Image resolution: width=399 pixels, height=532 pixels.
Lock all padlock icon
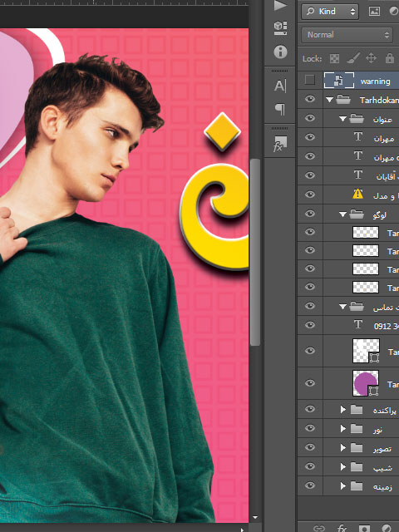click(390, 58)
